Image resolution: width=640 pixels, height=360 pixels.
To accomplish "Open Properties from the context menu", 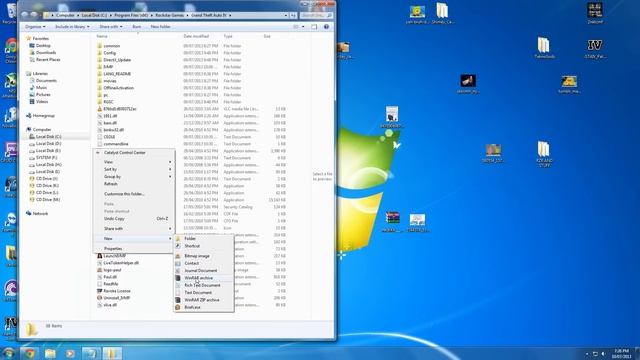I will pos(134,249).
